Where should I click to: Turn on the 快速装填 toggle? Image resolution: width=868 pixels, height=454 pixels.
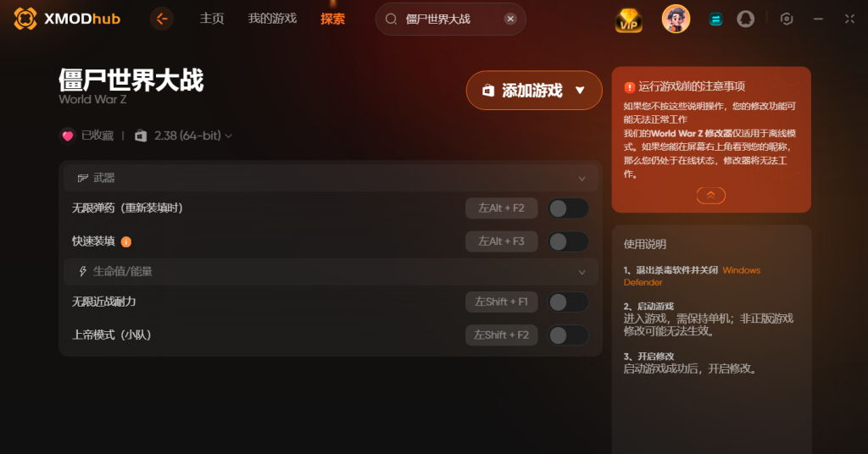pos(568,241)
